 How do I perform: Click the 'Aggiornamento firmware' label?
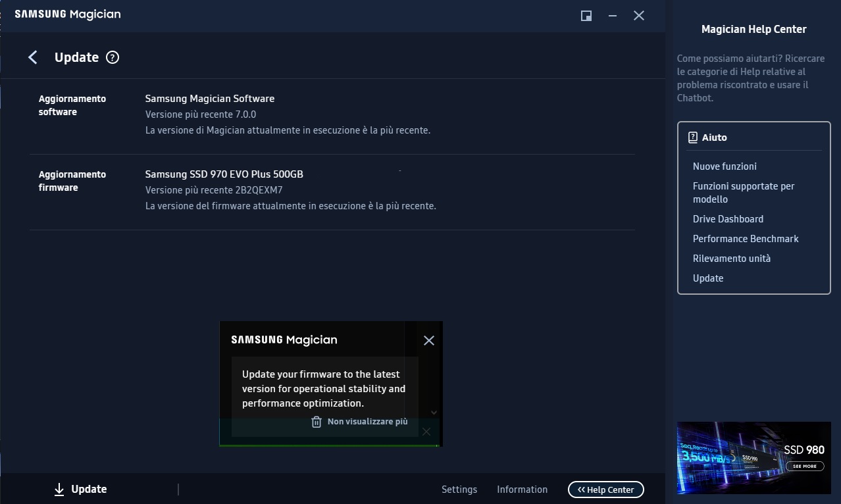[x=72, y=181]
